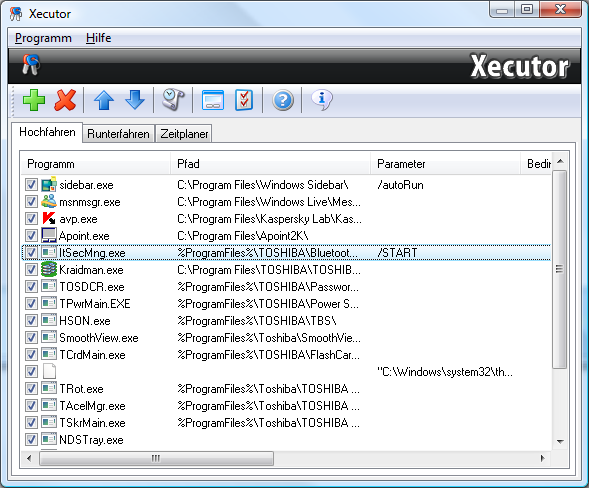Select the TCrdMain.exe entry name
Image resolution: width=589 pixels, height=488 pixels.
92,355
